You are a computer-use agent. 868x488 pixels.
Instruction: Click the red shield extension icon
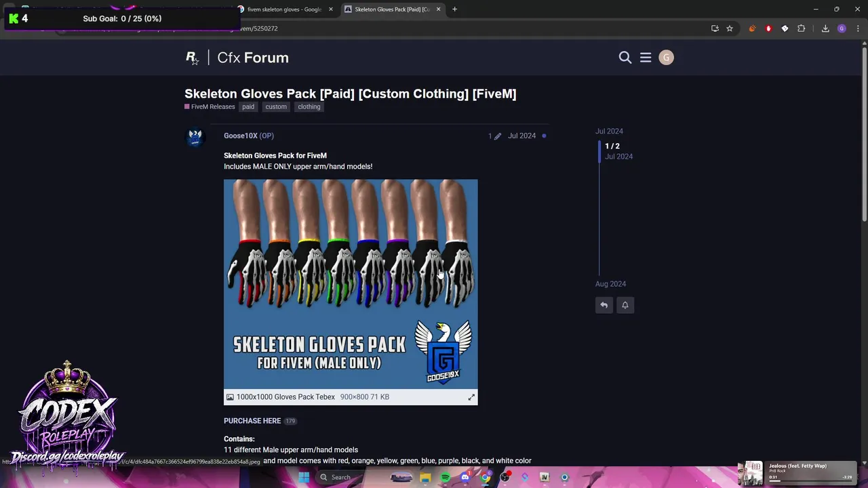[x=768, y=28]
